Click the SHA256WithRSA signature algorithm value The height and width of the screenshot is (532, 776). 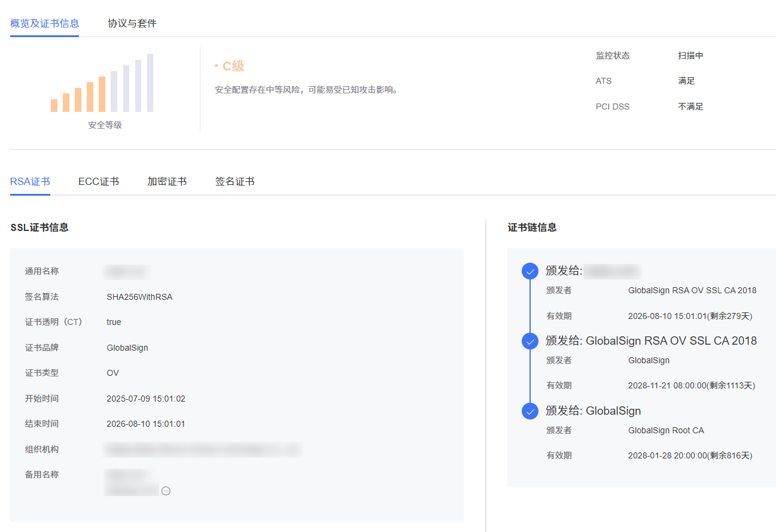139,297
